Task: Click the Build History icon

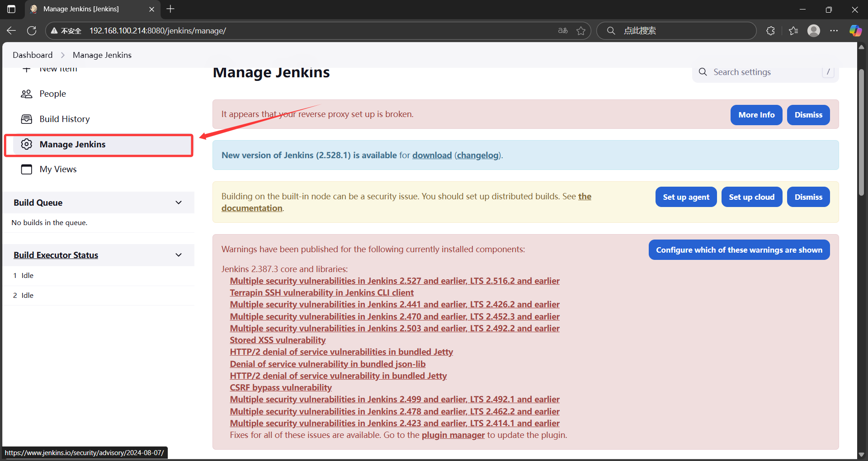Action: point(27,119)
